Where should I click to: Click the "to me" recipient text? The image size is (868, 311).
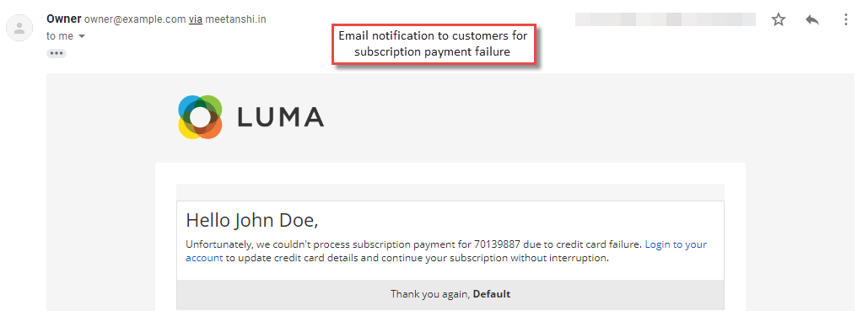[60, 36]
